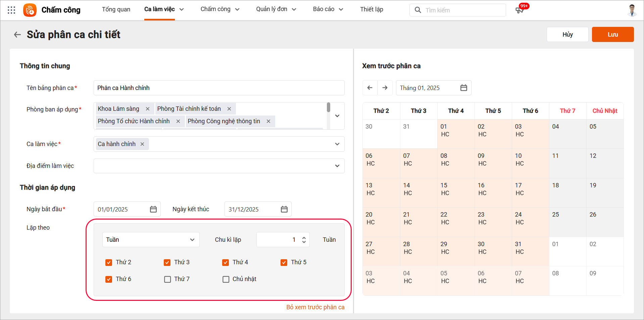This screenshot has height=320, width=644.
Task: Open the Tuần repeat-type dropdown
Action: (151, 240)
